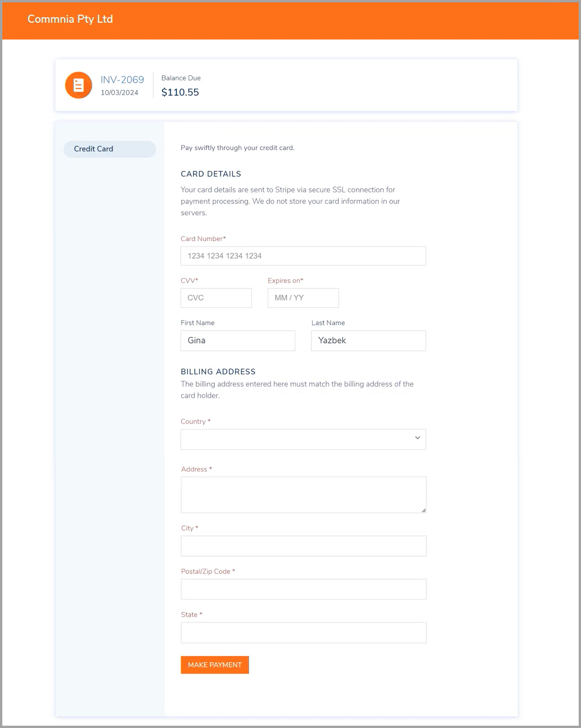The width and height of the screenshot is (581, 728).
Task: Click the orange invoice document icon
Action: (x=79, y=85)
